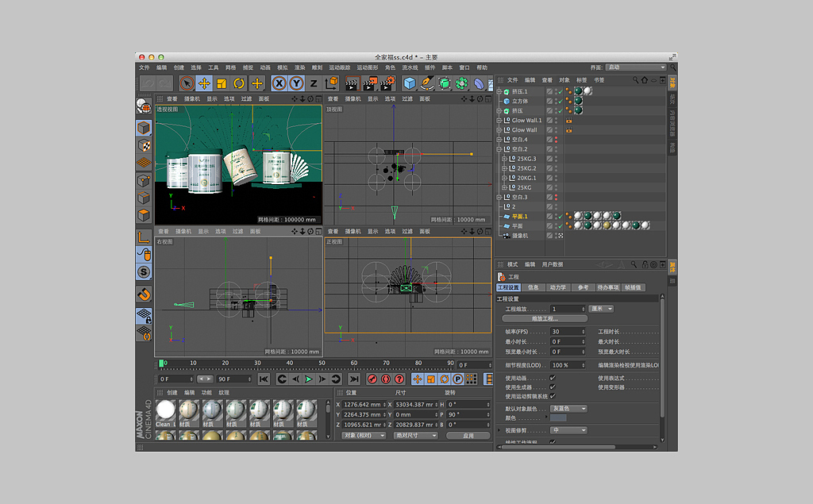Screen dimensions: 813x504
Task: Click the Spline Pen tool icon
Action: 427,83
